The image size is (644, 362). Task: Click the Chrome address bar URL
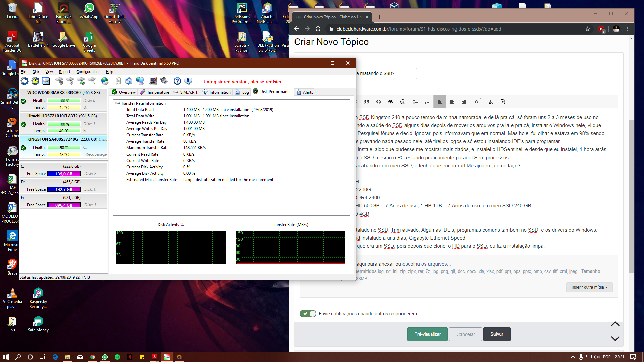[419, 29]
